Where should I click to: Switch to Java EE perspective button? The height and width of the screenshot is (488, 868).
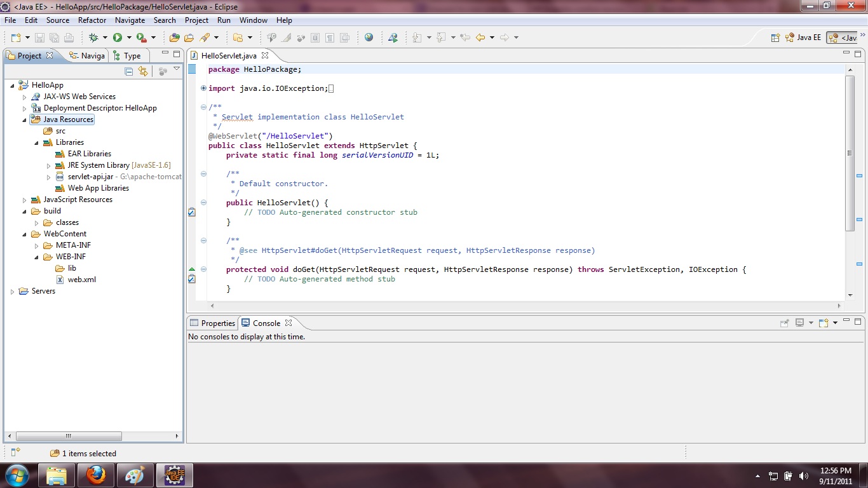(803, 37)
